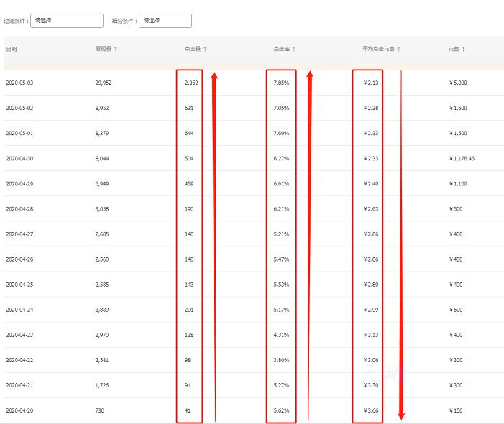Click the average cost ¥3.66
This screenshot has width=504, height=424.
[371, 410]
